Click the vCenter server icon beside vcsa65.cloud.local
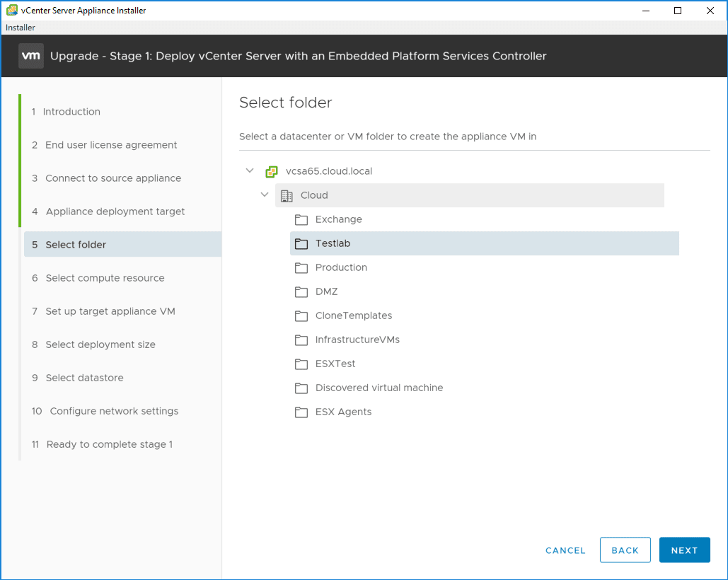The height and width of the screenshot is (580, 728). pyautogui.click(x=271, y=172)
